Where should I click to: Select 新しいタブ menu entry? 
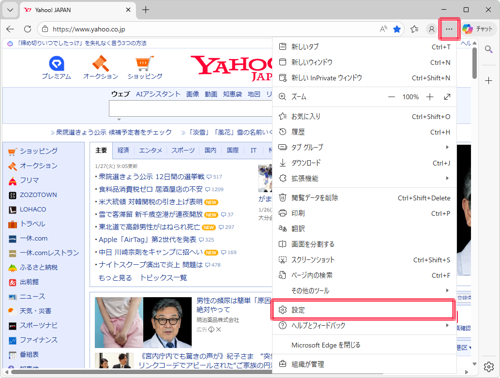(364, 47)
